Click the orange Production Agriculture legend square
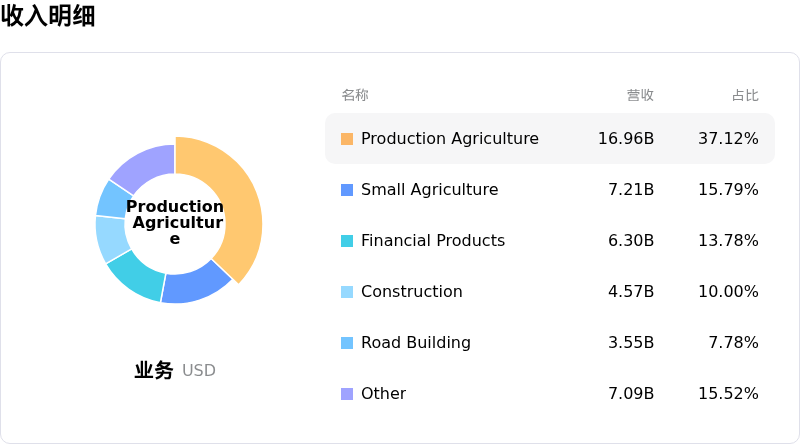800x444 pixels. pos(347,139)
